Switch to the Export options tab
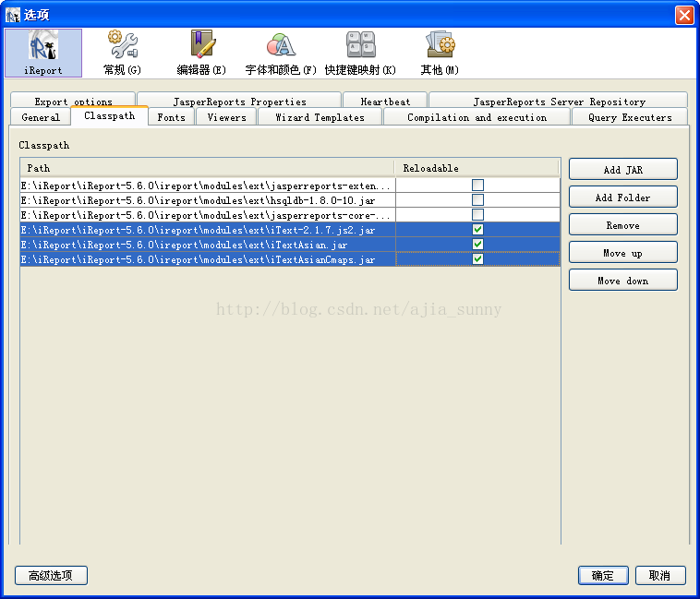The image size is (700, 599). tap(73, 102)
